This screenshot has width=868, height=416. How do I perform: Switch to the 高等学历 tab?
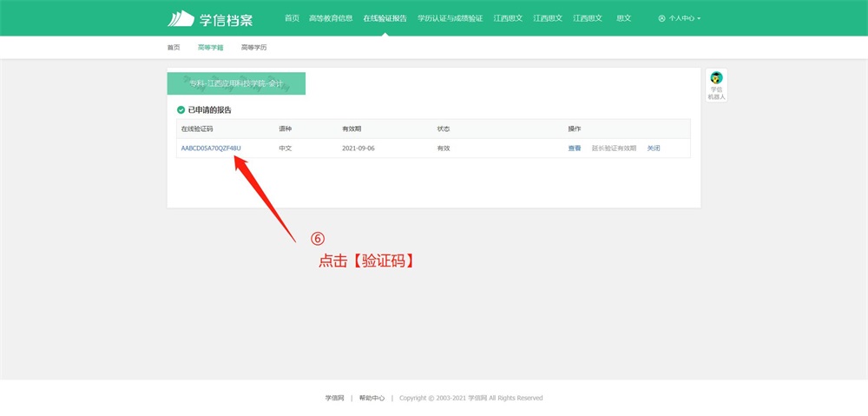coord(253,48)
